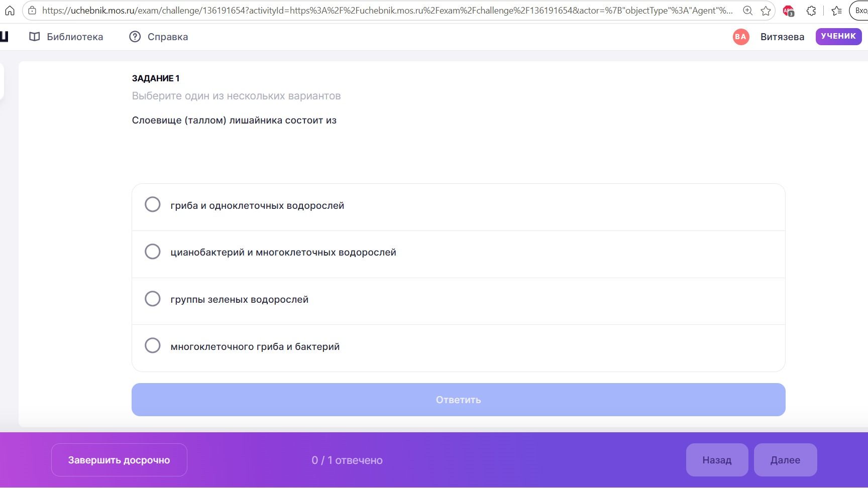Open the BA user avatar

[740, 37]
